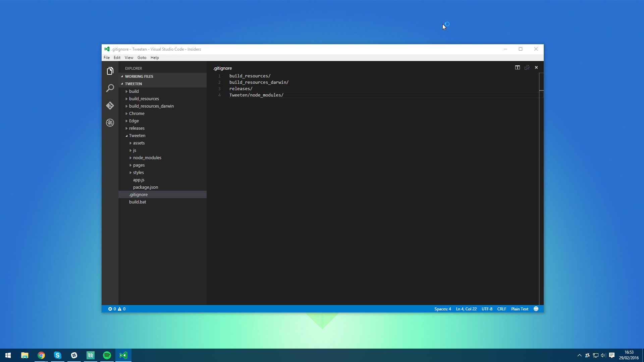Viewport: 644px width, 362px height.
Task: Open the View menu
Action: [129, 58]
